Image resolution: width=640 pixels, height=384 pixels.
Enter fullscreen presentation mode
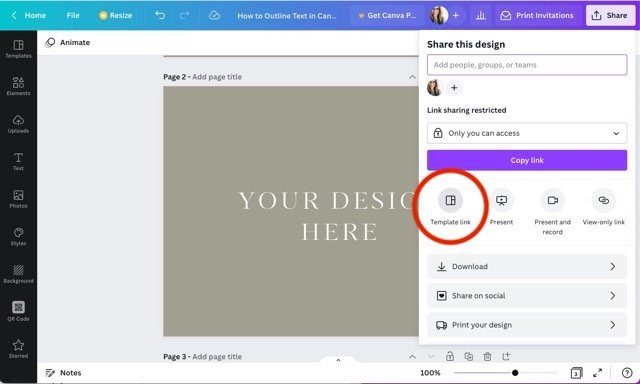pos(598,373)
